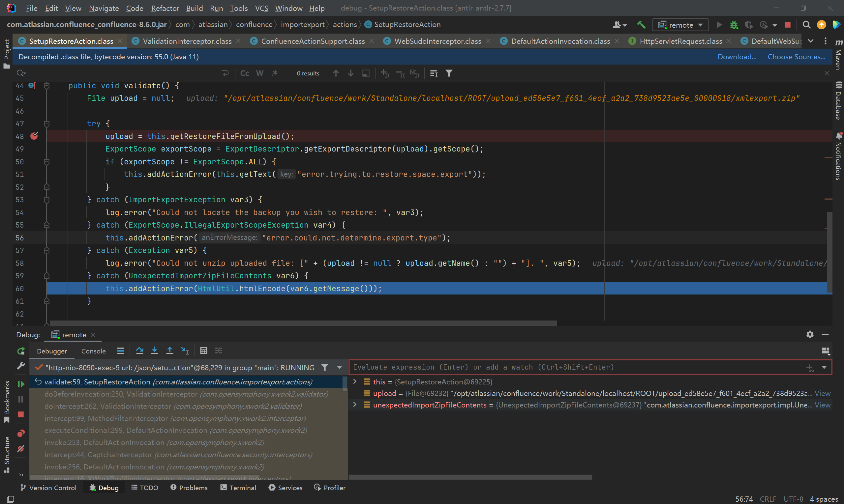This screenshot has height=504, width=844.
Task: Collapse the validate() method fold marker at line 44
Action: coord(46,86)
